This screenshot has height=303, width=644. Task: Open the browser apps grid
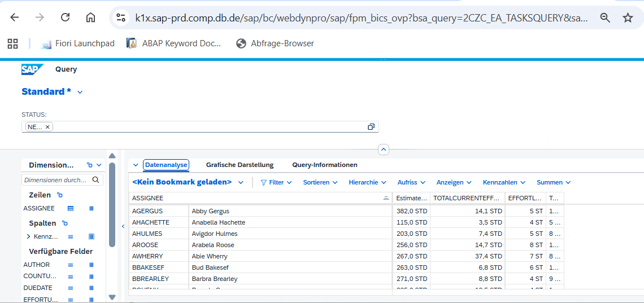(13, 43)
